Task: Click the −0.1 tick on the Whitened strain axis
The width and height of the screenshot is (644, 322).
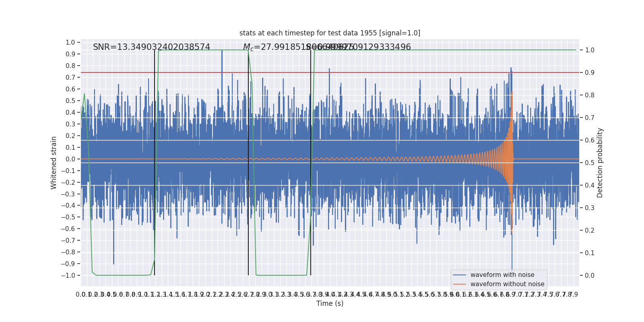Action: coord(68,171)
